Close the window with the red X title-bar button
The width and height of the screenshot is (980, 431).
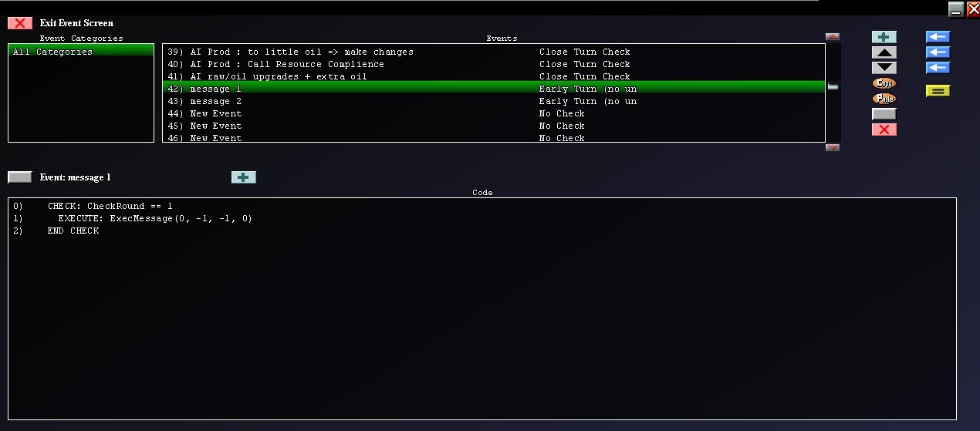coord(973,8)
